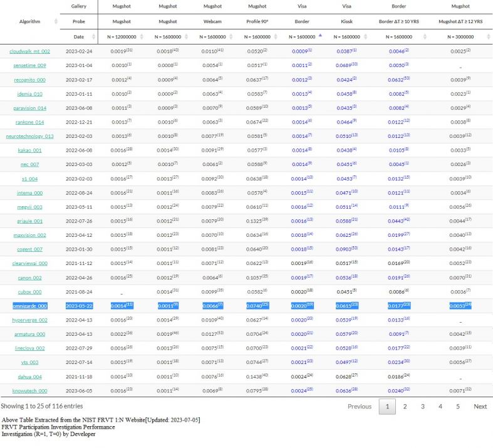Sort arrows for Webcam probe column
The height and width of the screenshot is (448, 493).
point(231,37)
